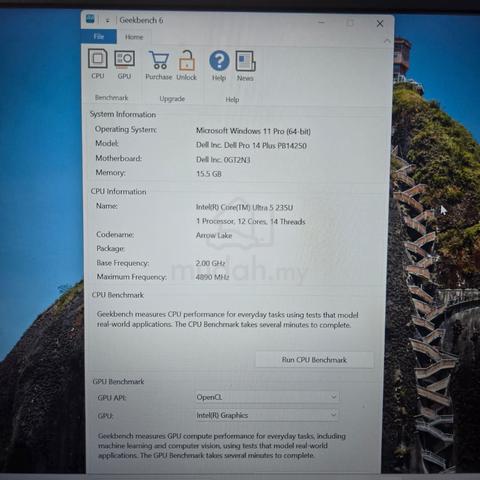The image size is (480, 480).
Task: Click the GPU benchmark icon
Action: (x=124, y=64)
